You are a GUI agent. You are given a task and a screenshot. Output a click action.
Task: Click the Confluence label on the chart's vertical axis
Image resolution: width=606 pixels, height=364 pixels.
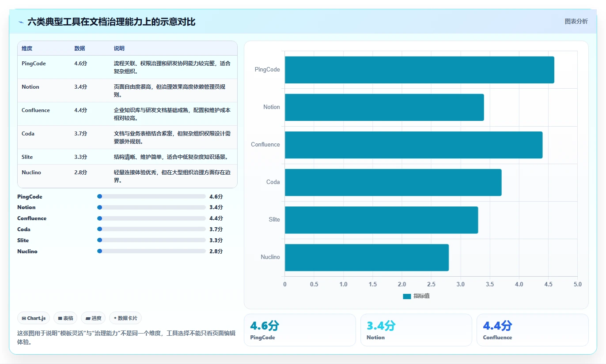click(265, 145)
